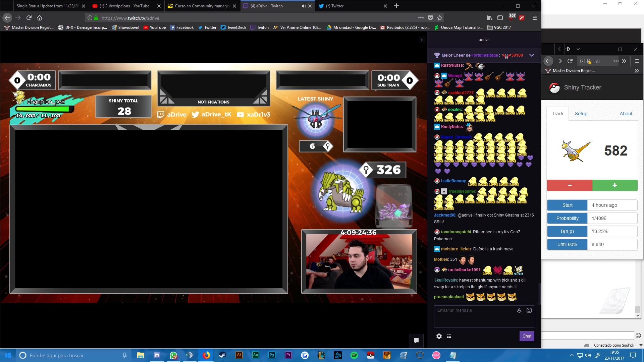This screenshot has height=362, width=644.
Task: Open the hamburger menu in small Firefox window
Action: pyautogui.click(x=637, y=61)
